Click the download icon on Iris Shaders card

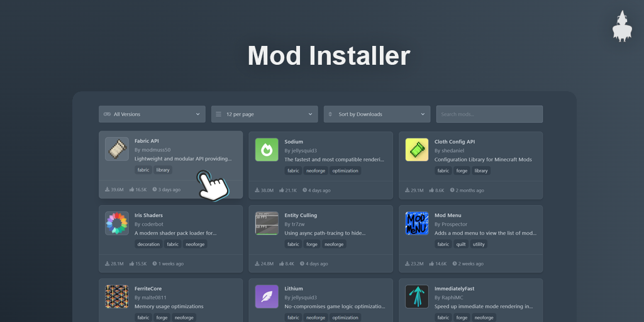pyautogui.click(x=107, y=264)
